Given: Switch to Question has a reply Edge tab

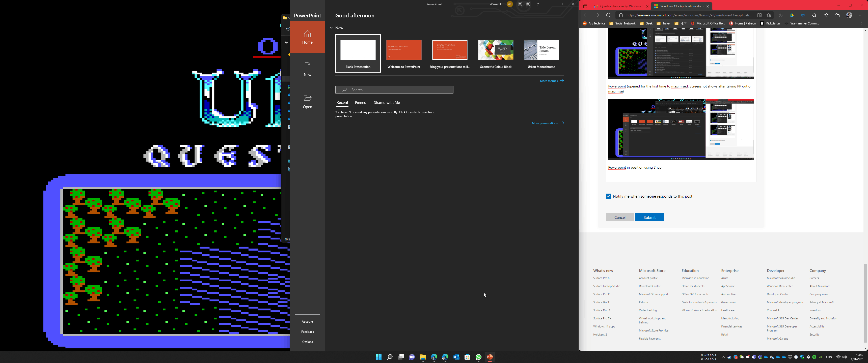Looking at the screenshot, I should point(620,6).
